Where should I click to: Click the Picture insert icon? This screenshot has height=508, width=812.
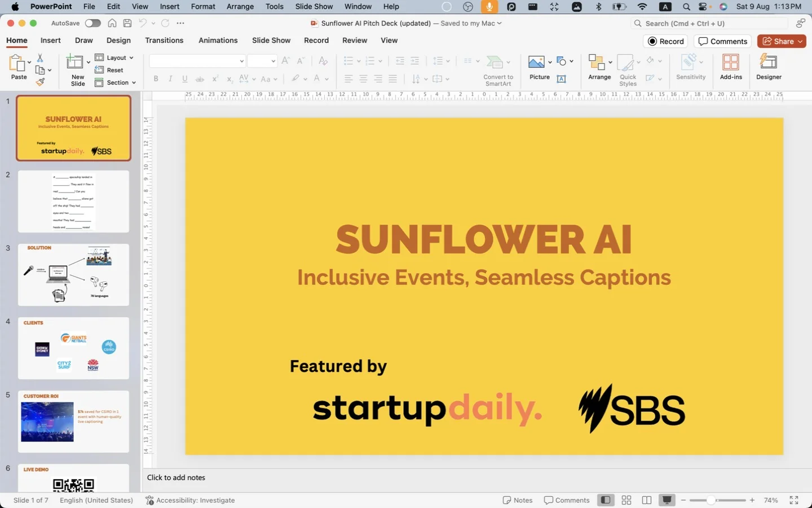tap(536, 62)
